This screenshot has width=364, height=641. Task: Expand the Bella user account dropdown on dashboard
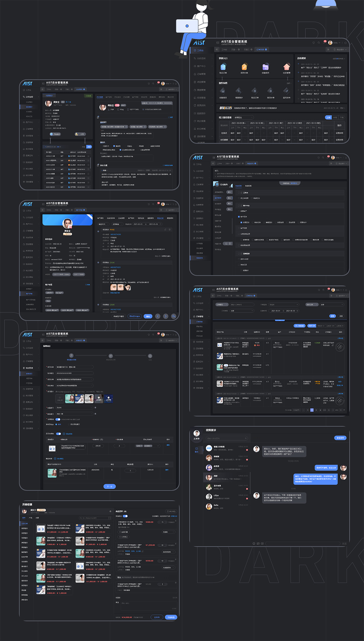tap(335, 43)
